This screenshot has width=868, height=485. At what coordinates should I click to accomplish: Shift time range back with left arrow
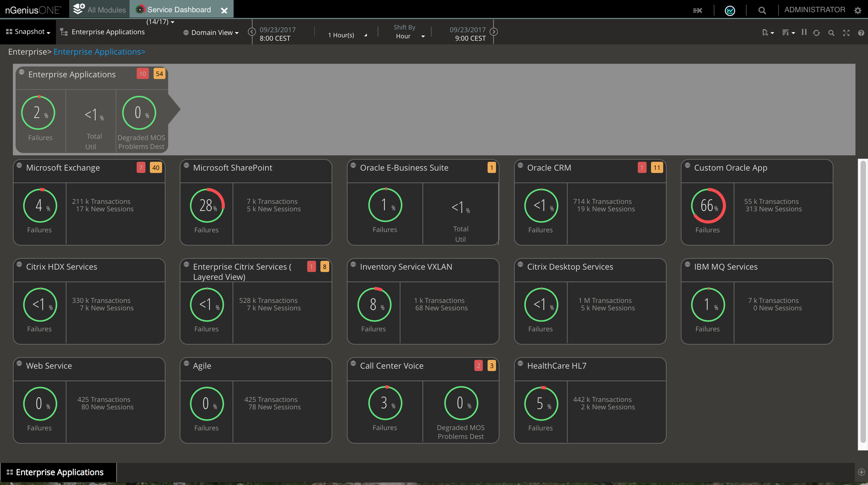251,32
